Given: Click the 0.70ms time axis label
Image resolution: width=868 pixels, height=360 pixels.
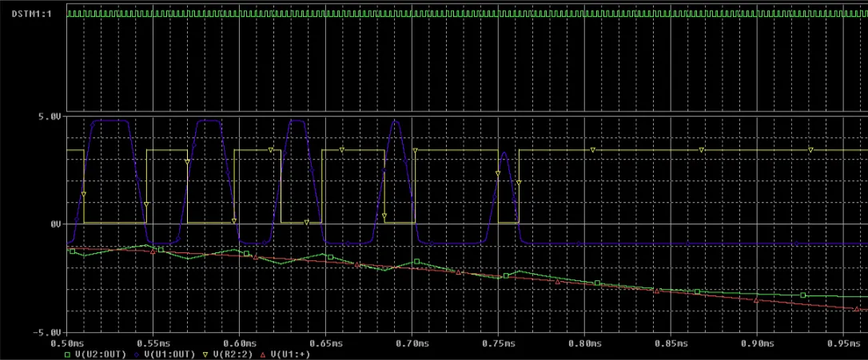Looking at the screenshot, I should coord(412,342).
